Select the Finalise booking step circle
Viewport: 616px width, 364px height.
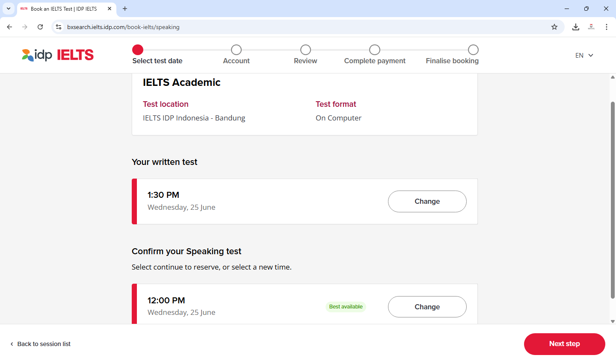[x=473, y=50]
